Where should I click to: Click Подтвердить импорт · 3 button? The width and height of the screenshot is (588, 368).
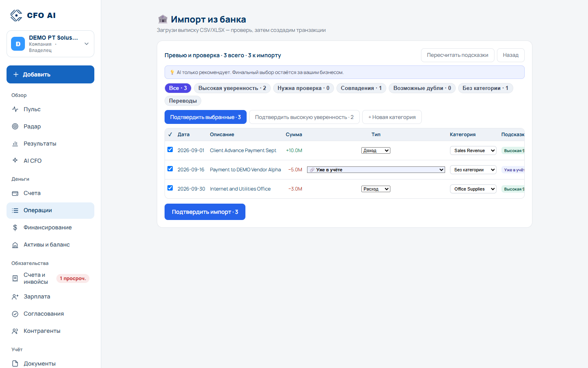click(205, 212)
